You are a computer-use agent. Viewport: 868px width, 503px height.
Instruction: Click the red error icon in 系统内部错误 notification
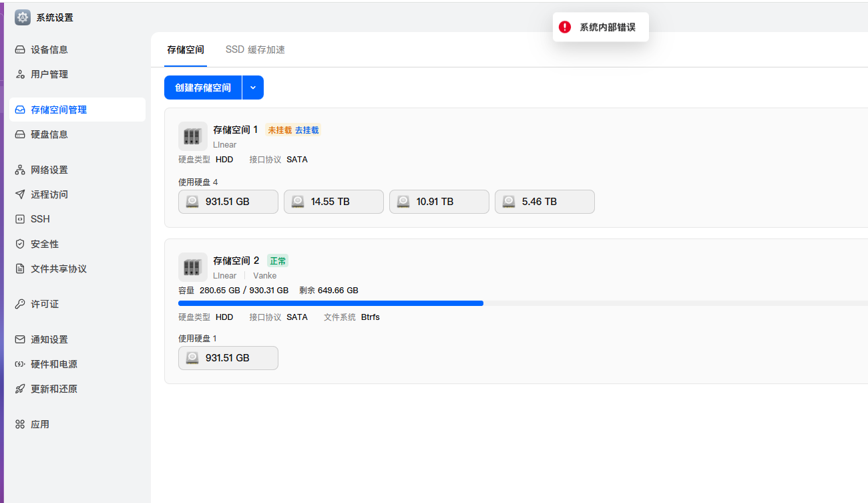565,27
